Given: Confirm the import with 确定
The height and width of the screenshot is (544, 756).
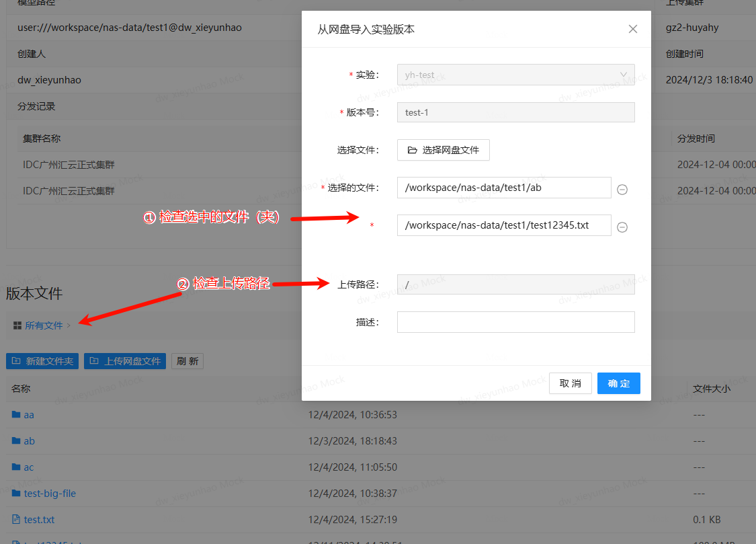Looking at the screenshot, I should [618, 383].
